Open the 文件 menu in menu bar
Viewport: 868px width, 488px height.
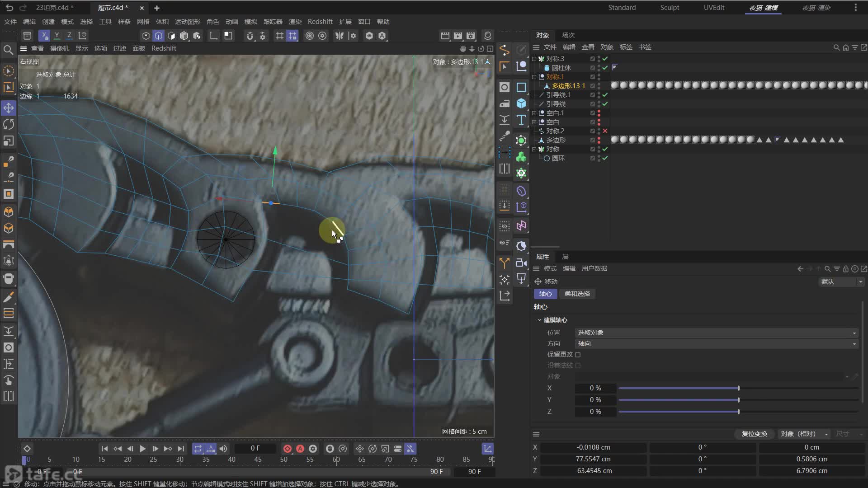click(x=10, y=22)
